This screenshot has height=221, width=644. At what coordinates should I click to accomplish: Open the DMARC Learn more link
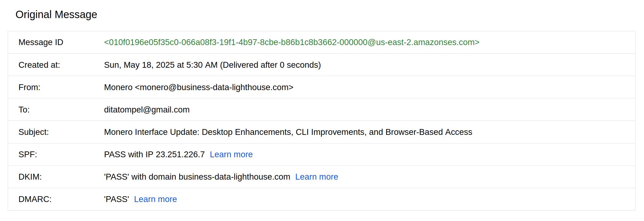155,199
